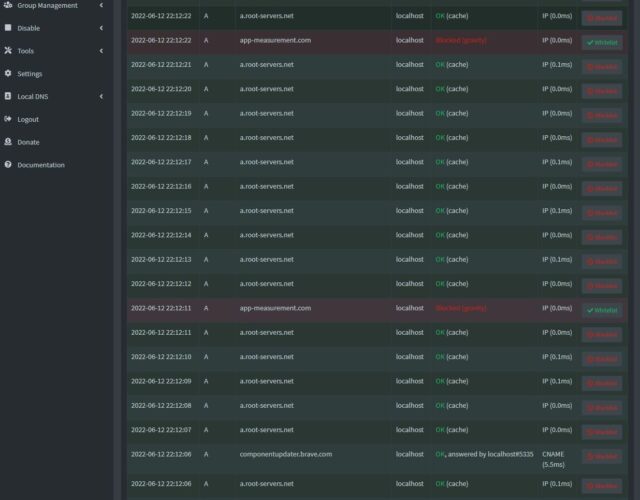This screenshot has width=640, height=500.
Task: Open the Local DNS menu
Action: click(x=33, y=97)
